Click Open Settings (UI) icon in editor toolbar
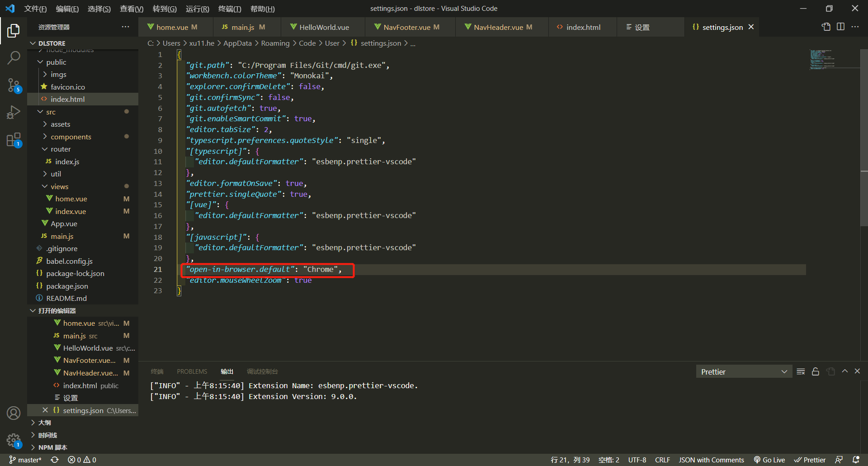Viewport: 868px width, 466px height. [826, 27]
